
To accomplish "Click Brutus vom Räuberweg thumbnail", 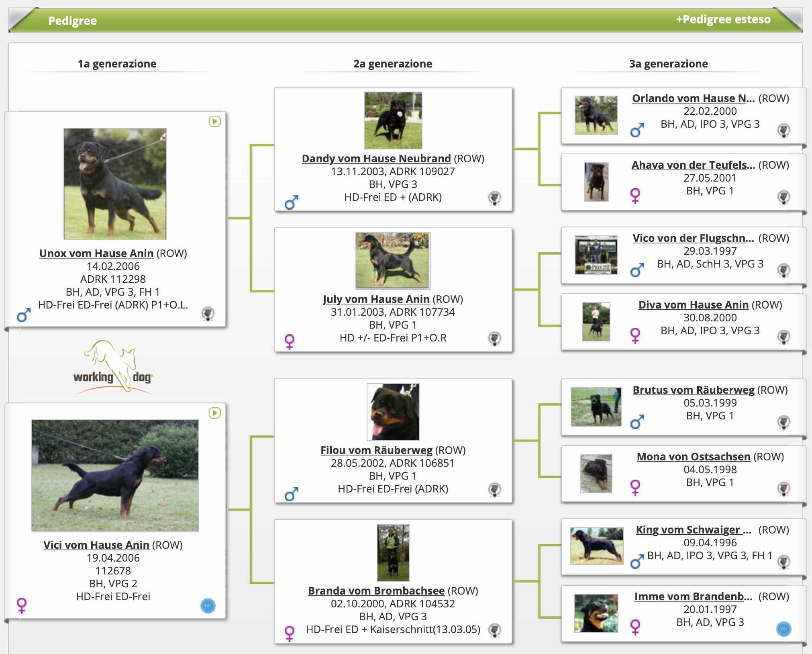I will 596,407.
